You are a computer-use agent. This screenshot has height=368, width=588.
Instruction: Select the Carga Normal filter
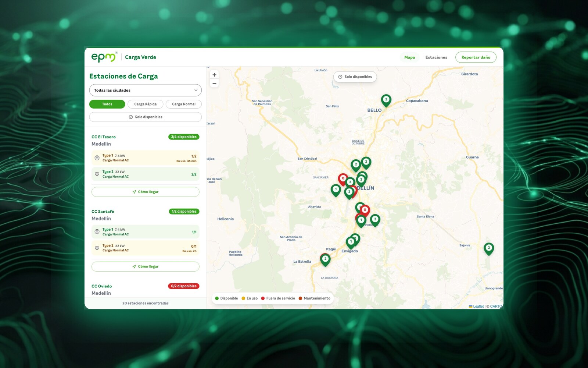(184, 104)
